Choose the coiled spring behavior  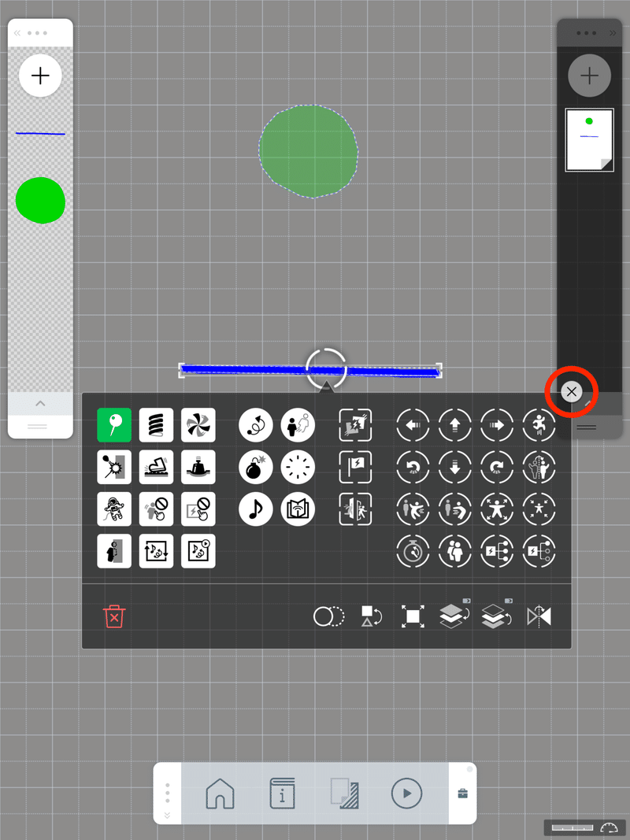[x=156, y=425]
